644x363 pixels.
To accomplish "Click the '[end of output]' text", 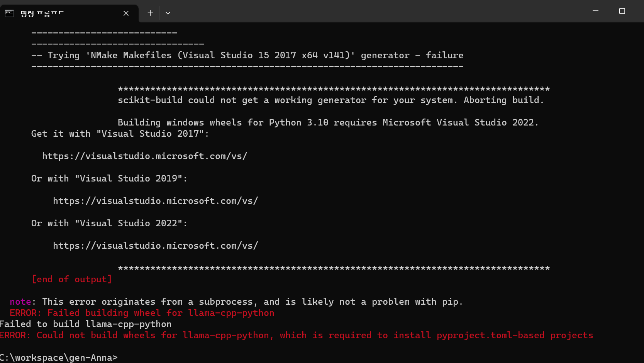I will pyautogui.click(x=71, y=279).
